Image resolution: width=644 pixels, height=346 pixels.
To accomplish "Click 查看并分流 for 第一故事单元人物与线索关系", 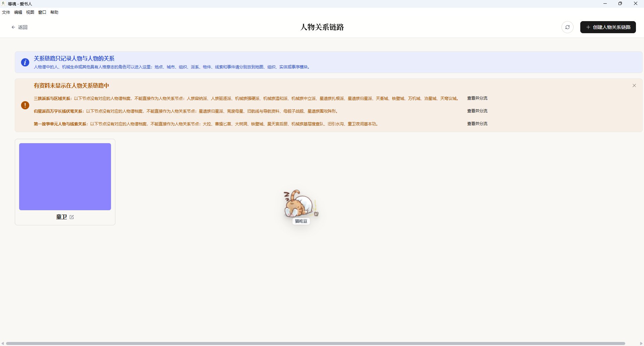I will point(477,124).
